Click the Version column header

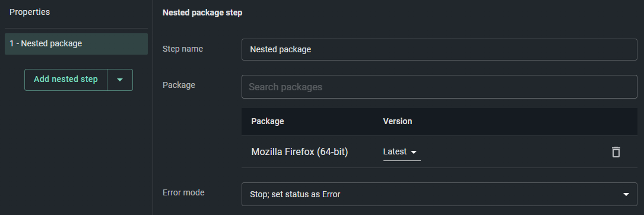click(x=398, y=121)
